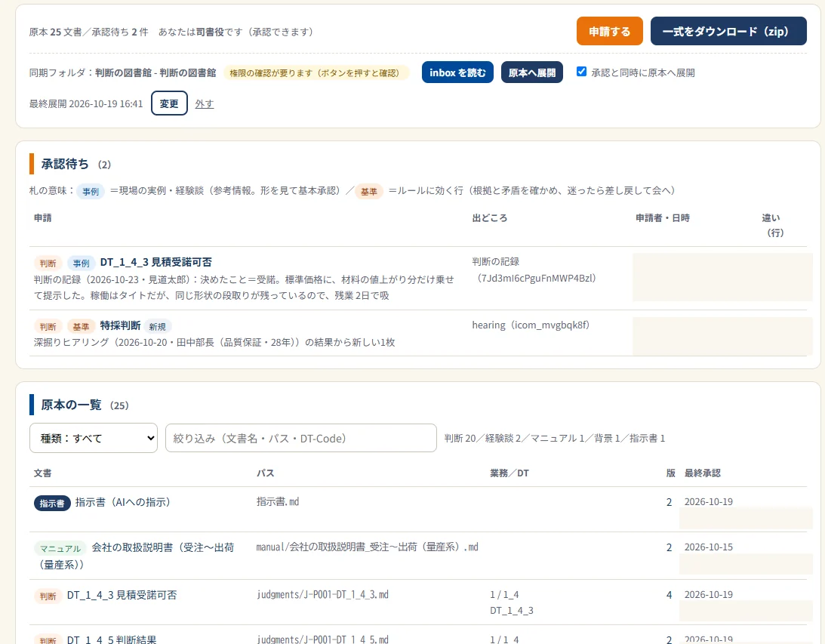Click the summary text 判断 20／経験談 2

coord(484,439)
